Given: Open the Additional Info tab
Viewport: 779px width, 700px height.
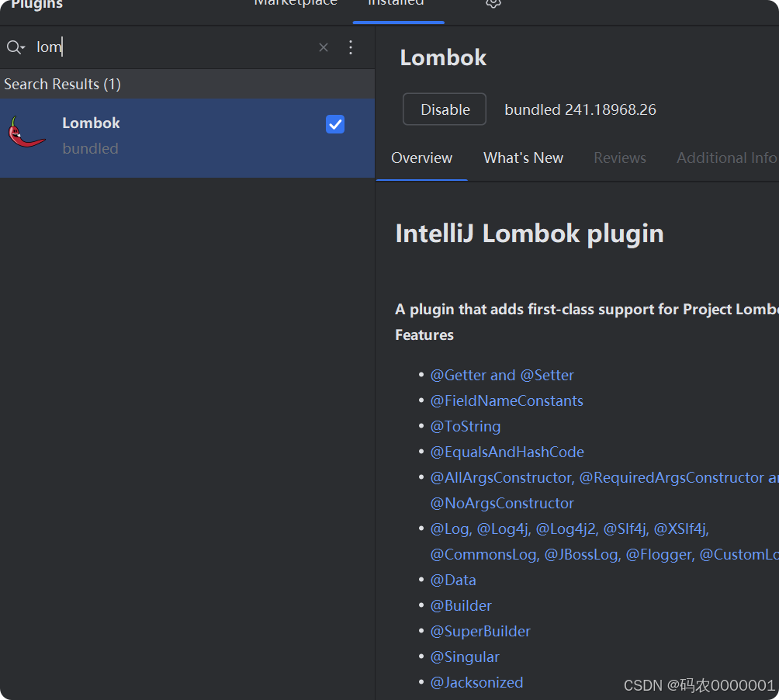Looking at the screenshot, I should pos(727,158).
